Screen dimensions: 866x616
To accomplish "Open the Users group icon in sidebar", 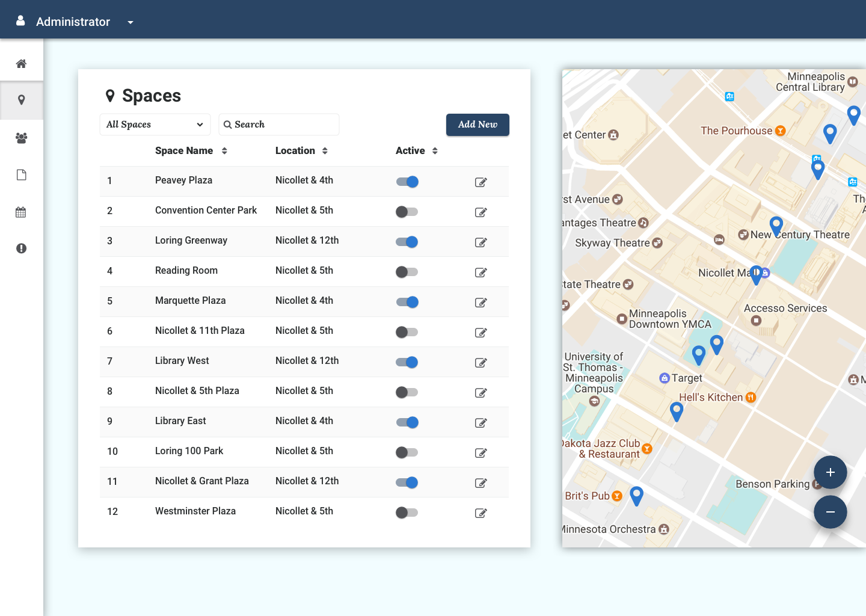I will (21, 138).
